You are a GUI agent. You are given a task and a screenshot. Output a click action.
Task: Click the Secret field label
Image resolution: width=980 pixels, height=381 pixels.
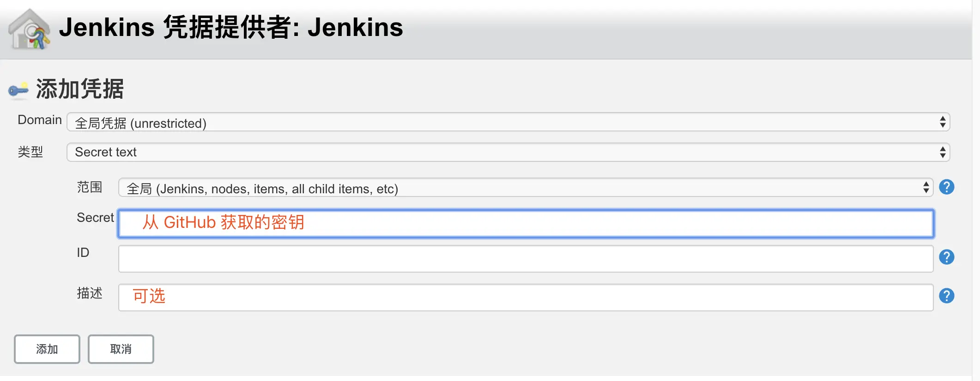(x=95, y=218)
